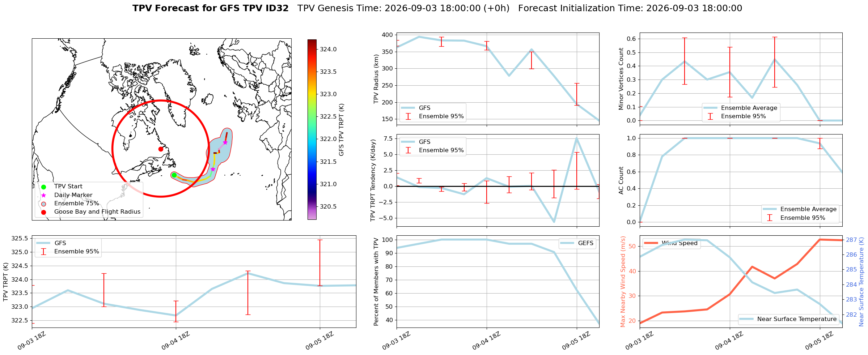
Task: Click the AC Count axis label
Action: 621,180
